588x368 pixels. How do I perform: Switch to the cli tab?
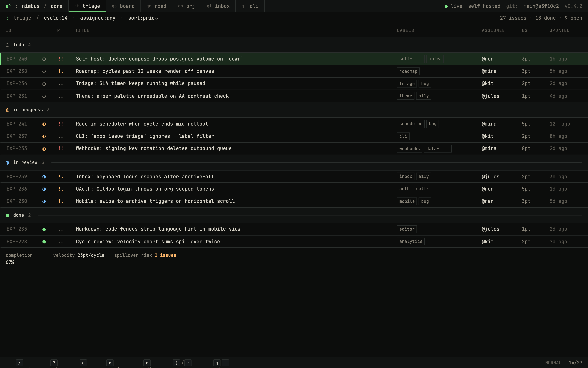(x=250, y=6)
